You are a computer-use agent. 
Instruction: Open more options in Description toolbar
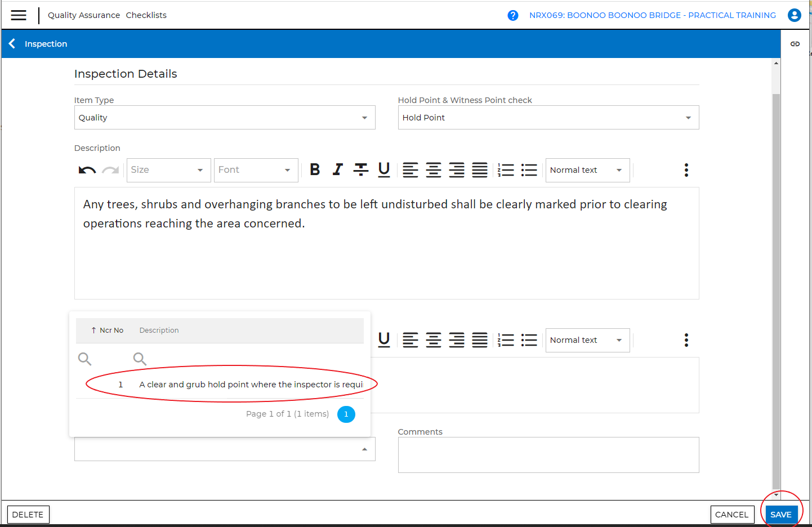[x=686, y=170]
